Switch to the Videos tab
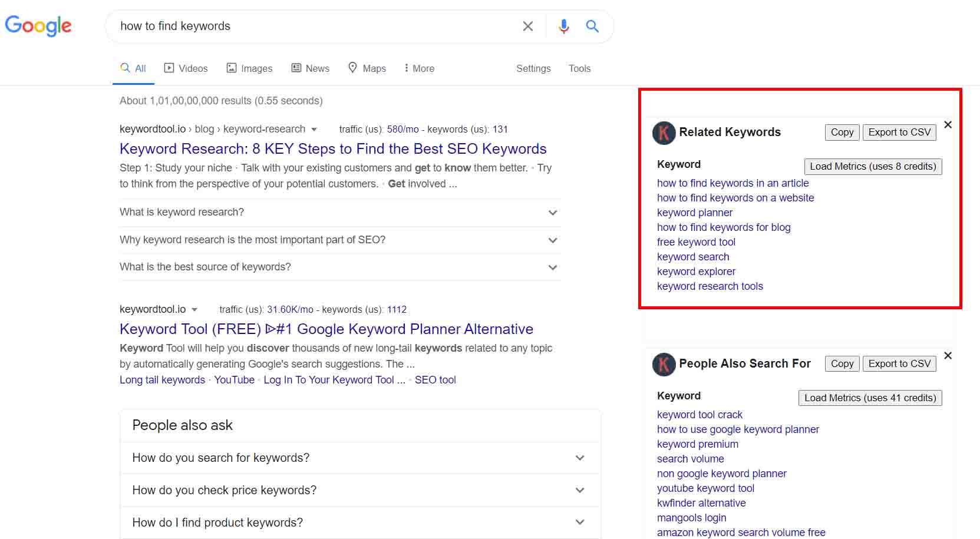 point(186,68)
